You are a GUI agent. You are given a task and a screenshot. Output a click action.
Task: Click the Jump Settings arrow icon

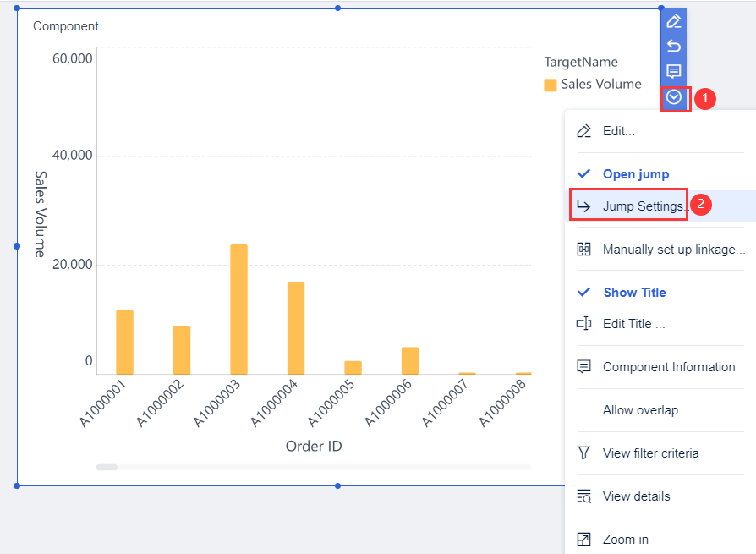coord(583,205)
